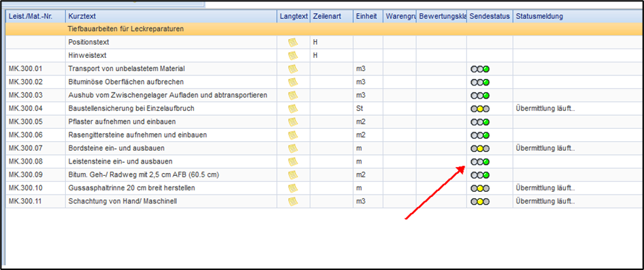Open long text note for MK.300.11

tap(293, 201)
